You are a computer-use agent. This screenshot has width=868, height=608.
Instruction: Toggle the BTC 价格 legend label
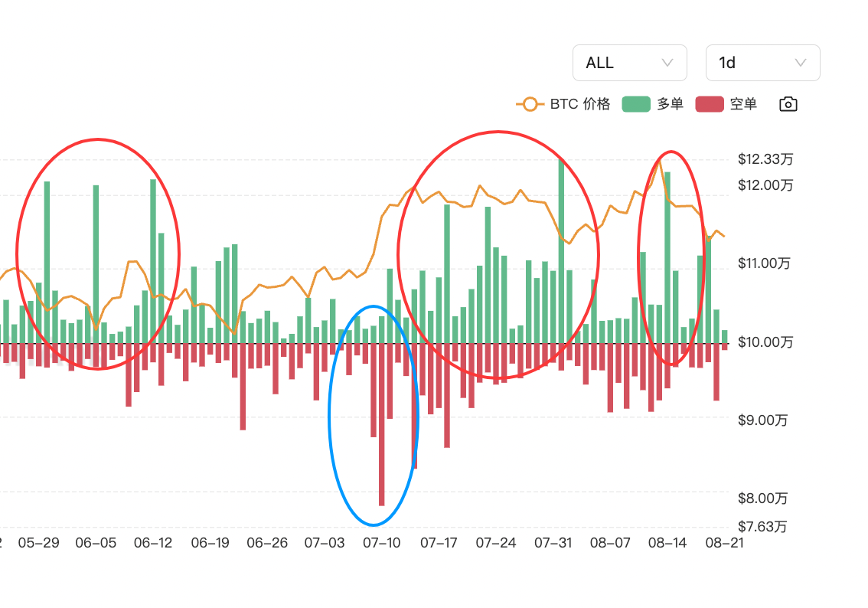pos(579,104)
